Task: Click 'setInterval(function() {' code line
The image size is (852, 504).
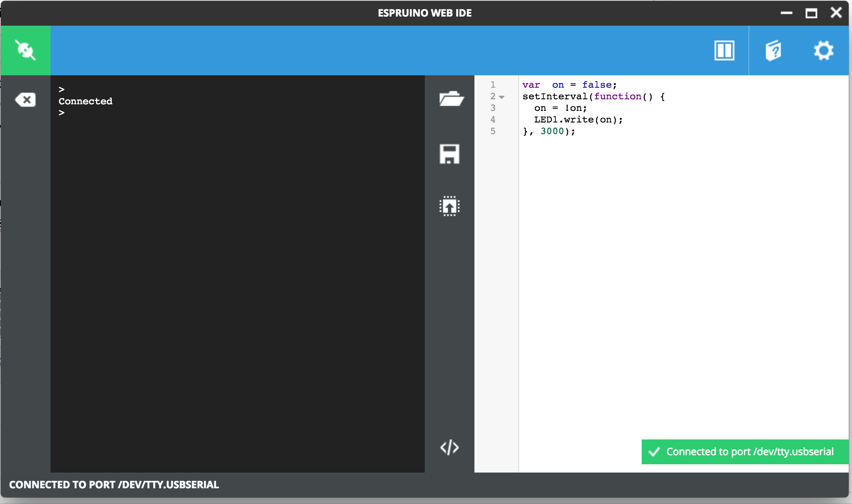Action: pos(593,96)
